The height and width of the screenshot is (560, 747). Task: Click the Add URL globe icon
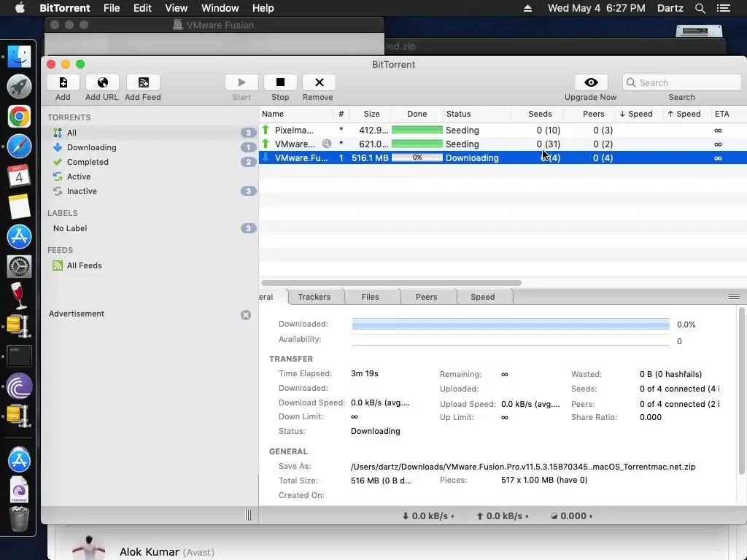[x=102, y=82]
